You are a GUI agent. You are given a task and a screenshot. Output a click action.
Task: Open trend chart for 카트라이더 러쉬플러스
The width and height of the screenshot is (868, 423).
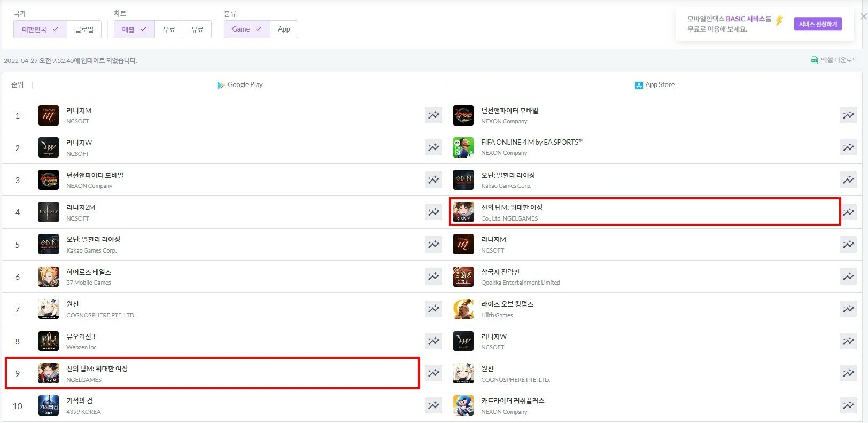(x=848, y=405)
